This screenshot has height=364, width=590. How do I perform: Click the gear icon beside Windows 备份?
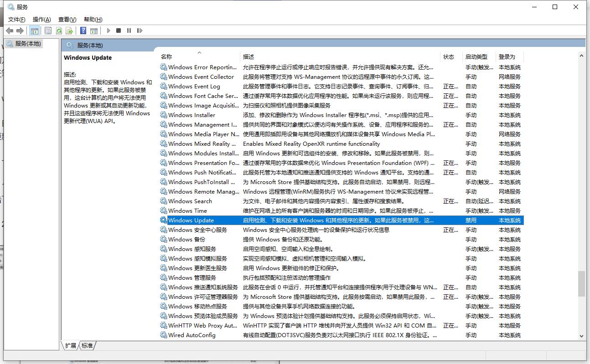164,239
